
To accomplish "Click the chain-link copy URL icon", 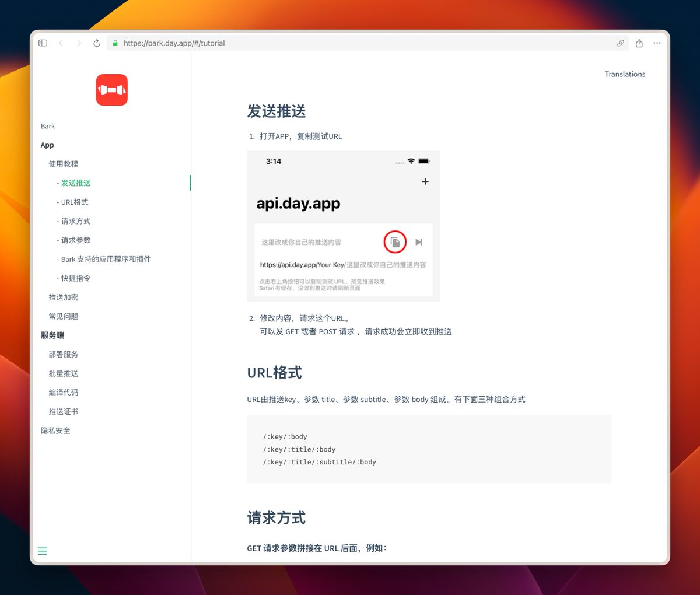I will click(621, 43).
